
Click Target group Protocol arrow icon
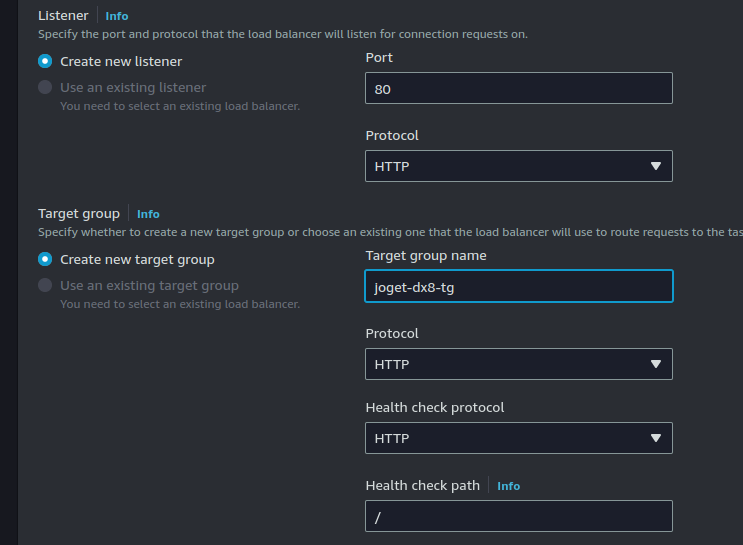(x=656, y=364)
